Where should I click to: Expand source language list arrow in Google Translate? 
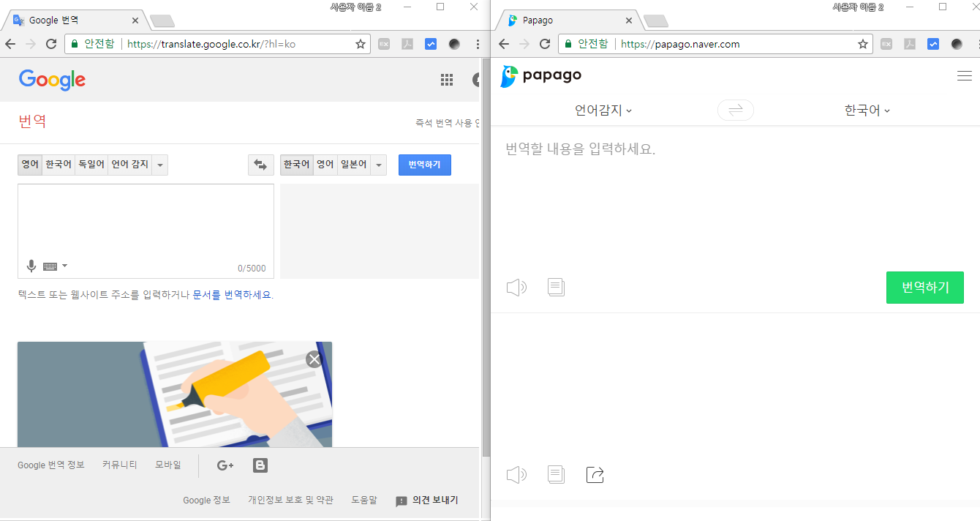160,165
